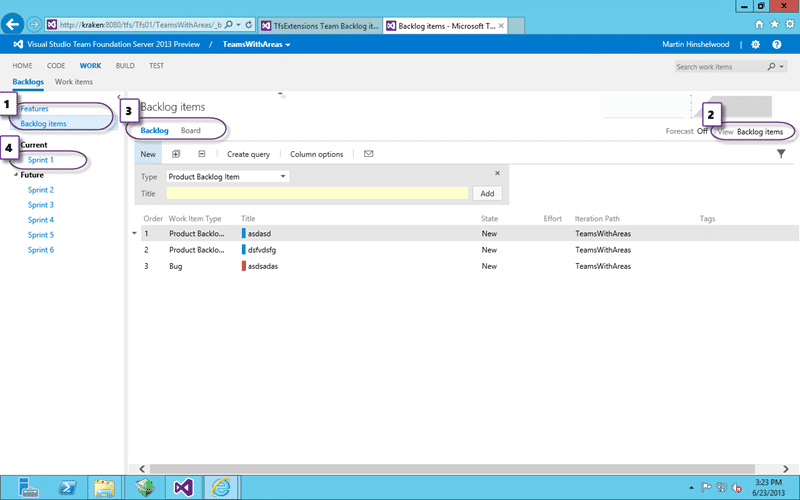
Task: Open Column options
Action: coord(316,154)
